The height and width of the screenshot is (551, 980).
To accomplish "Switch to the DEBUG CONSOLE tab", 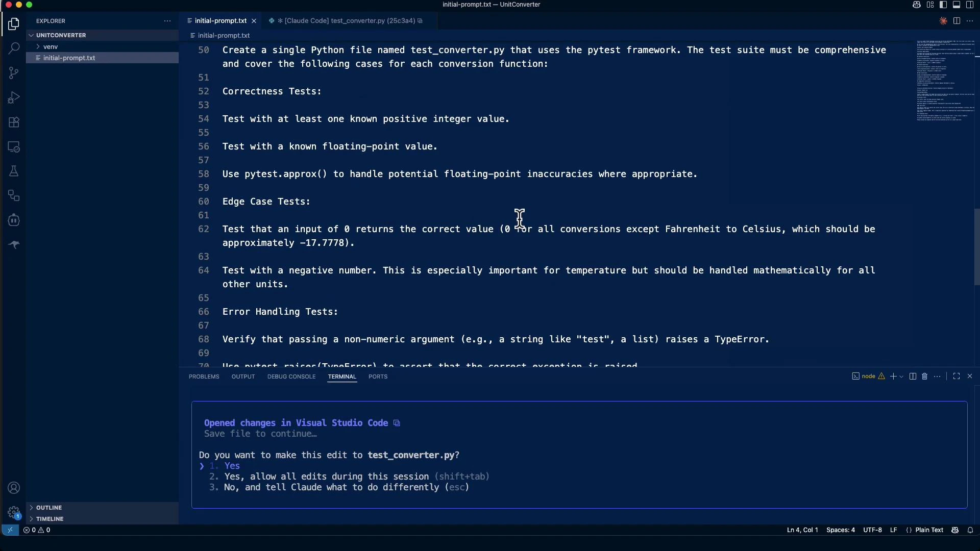I will (x=291, y=377).
